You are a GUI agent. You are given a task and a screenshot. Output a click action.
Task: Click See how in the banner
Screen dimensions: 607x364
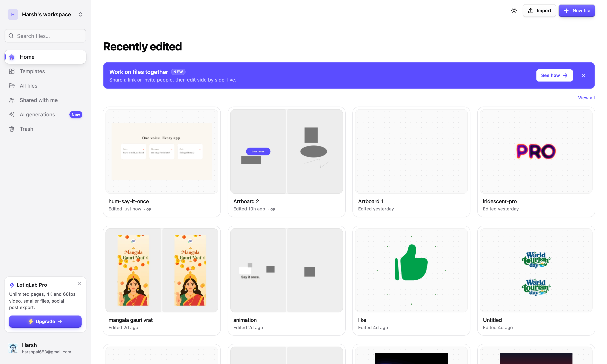tap(554, 75)
